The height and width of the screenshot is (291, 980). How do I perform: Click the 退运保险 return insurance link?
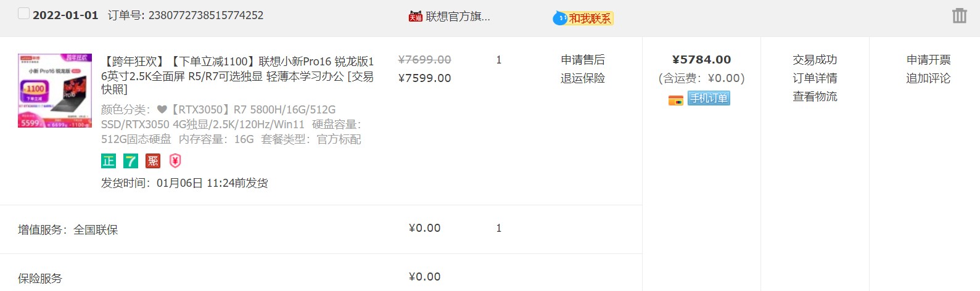[x=583, y=78]
